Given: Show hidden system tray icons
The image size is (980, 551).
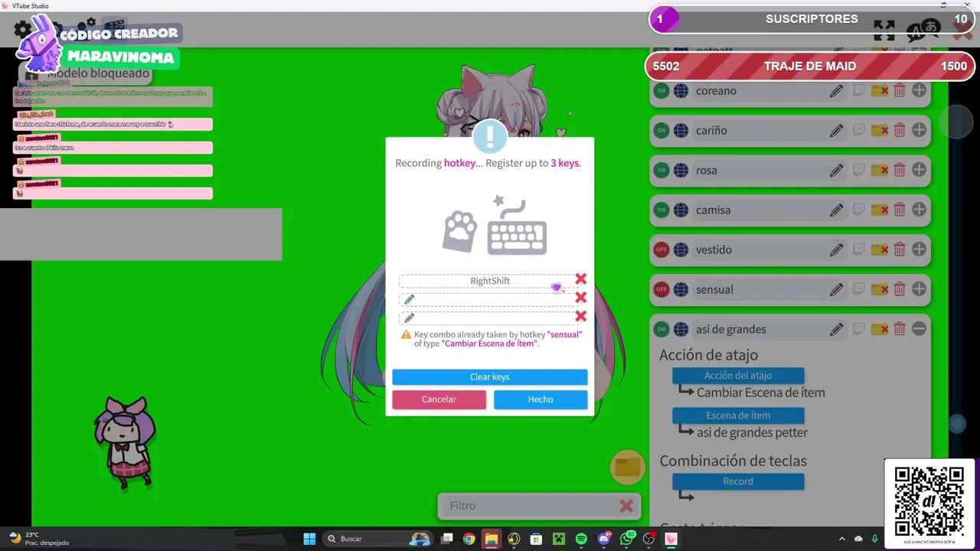Looking at the screenshot, I should [842, 539].
